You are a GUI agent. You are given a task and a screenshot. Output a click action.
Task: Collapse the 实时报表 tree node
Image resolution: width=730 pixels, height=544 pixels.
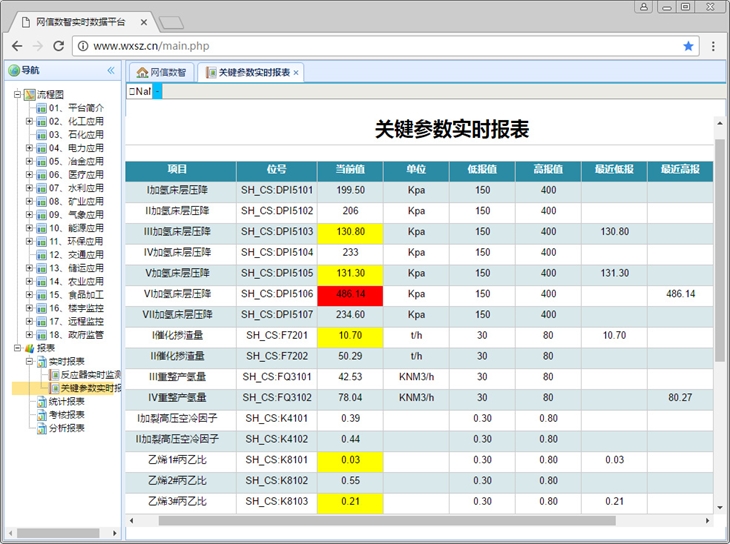[29, 361]
